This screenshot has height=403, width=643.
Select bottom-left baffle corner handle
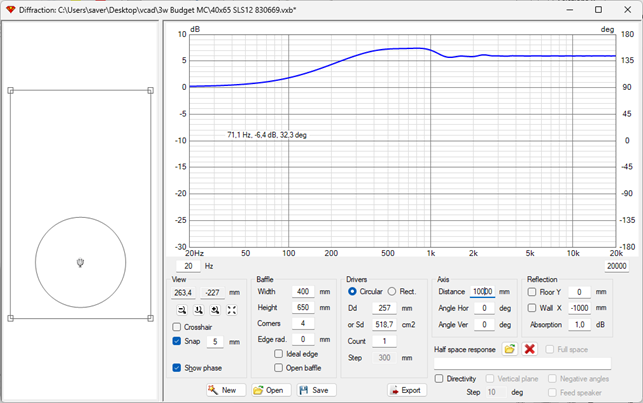pos(11,318)
